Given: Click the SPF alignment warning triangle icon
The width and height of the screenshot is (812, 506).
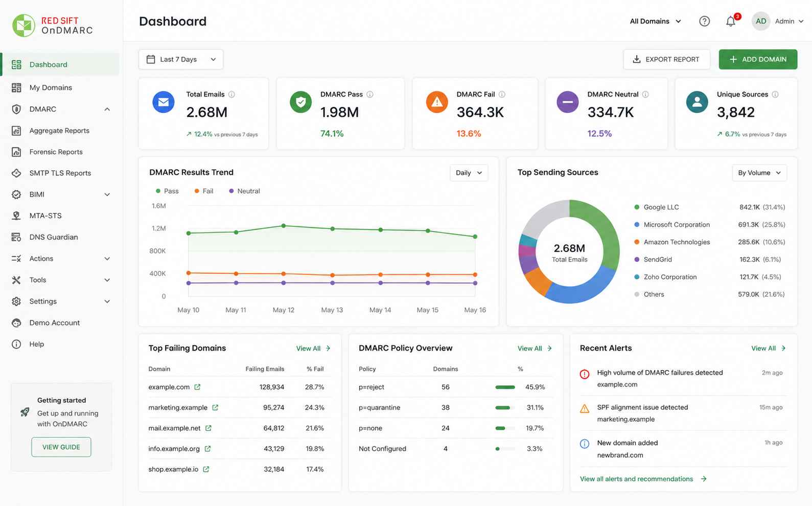Looking at the screenshot, I should pyautogui.click(x=585, y=408).
